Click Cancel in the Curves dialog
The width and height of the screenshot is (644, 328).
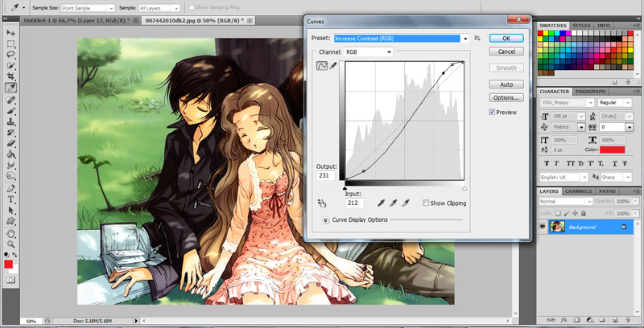506,51
